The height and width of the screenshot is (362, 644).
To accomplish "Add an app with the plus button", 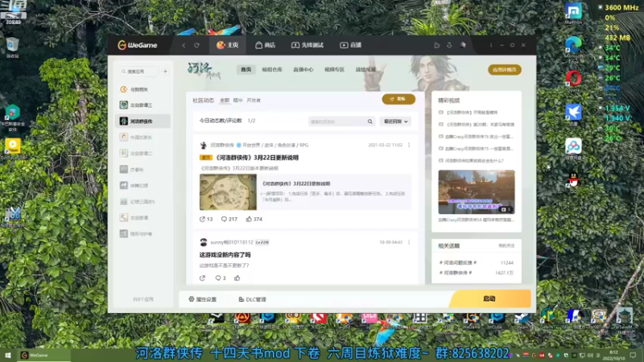I will pyautogui.click(x=166, y=72).
